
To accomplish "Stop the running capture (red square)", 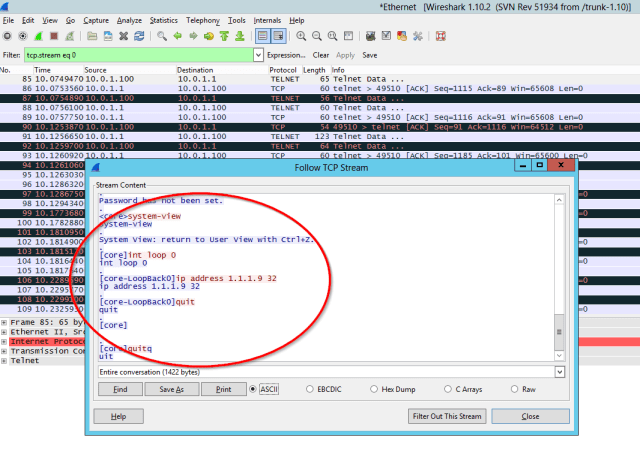I will [54, 36].
